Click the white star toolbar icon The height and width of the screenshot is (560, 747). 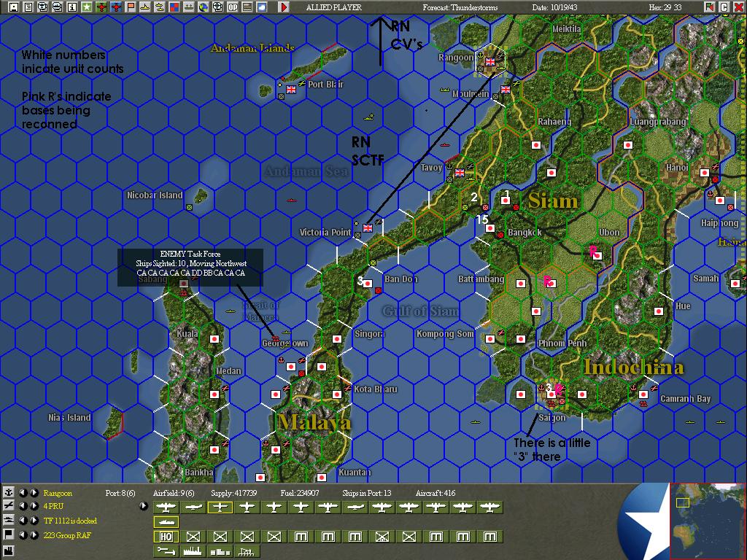(x=87, y=7)
